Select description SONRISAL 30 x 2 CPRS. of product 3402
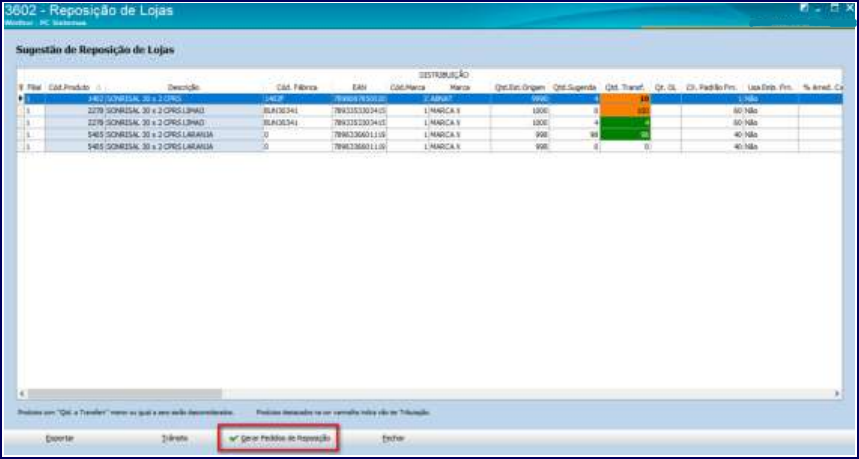The height and width of the screenshot is (459, 859). pyautogui.click(x=184, y=99)
